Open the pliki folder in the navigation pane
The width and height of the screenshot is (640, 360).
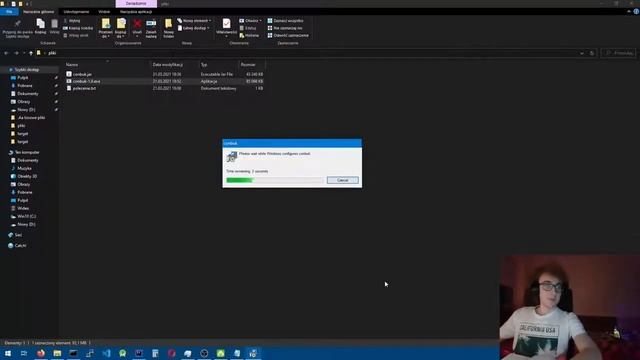(21, 126)
